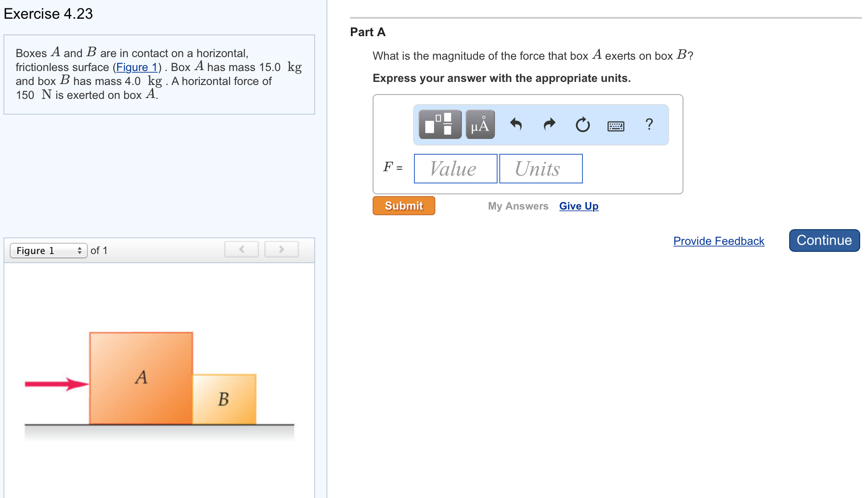
Task: Click the question mark help icon
Action: click(649, 125)
